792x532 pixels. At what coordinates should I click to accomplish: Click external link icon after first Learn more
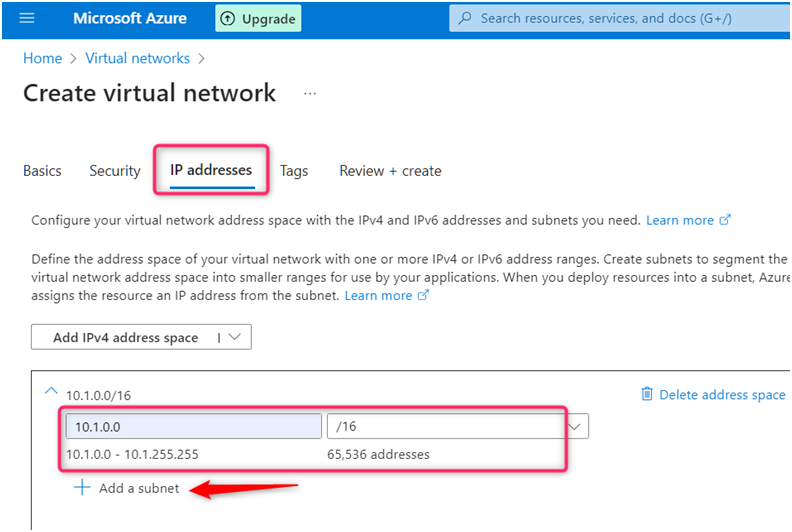(726, 220)
